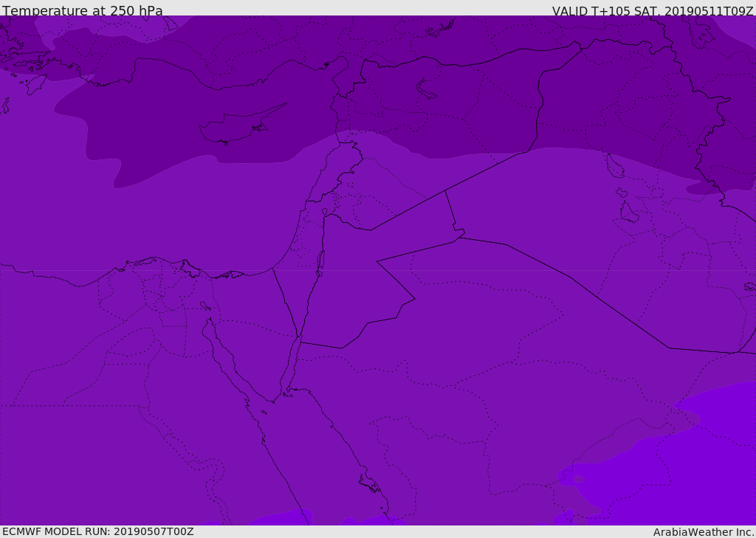This screenshot has width=756, height=538.
Task: Click the 'Temperature at 250 hPa' title text
Action: tap(83, 10)
